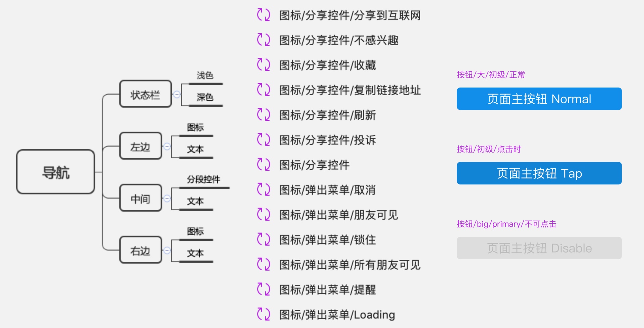
Task: Click symbol icon beside 图标/弹出菜单/Loading
Action: pos(263,314)
